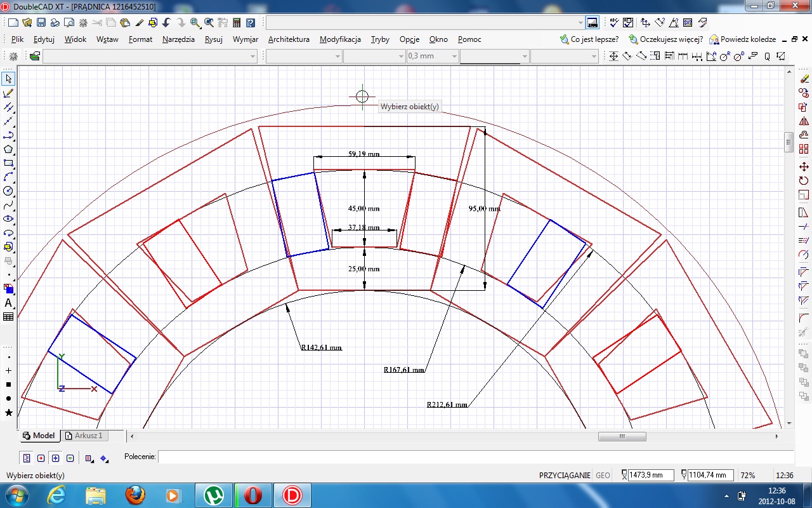Click the Save (floppy disk) icon
This screenshot has height=508, width=812.
point(41,23)
